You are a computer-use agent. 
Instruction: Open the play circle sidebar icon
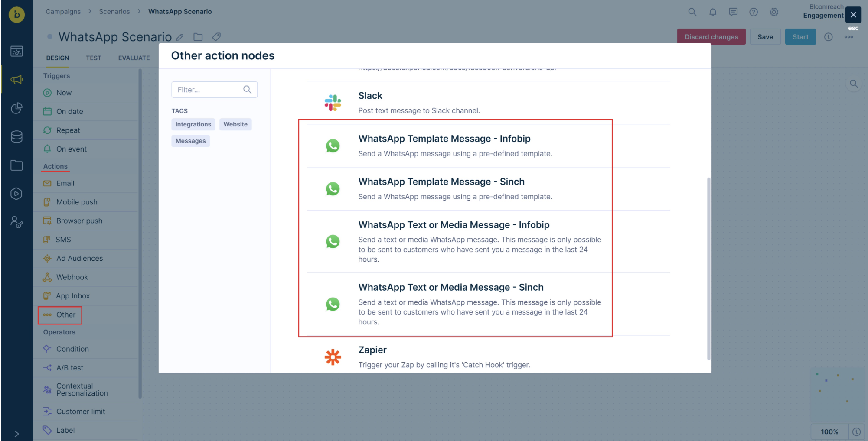tap(16, 194)
